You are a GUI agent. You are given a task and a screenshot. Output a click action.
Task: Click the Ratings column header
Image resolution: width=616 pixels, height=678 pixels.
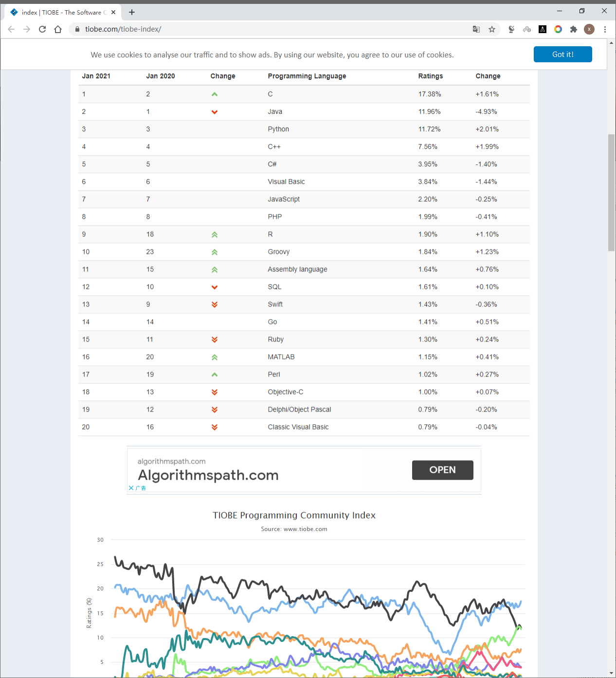point(431,76)
